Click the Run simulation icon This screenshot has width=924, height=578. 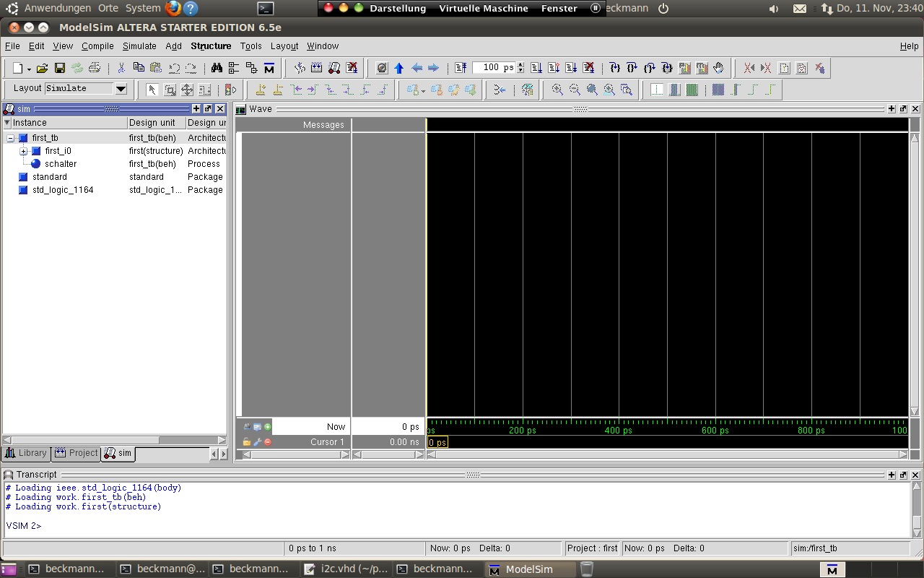pyautogui.click(x=536, y=68)
